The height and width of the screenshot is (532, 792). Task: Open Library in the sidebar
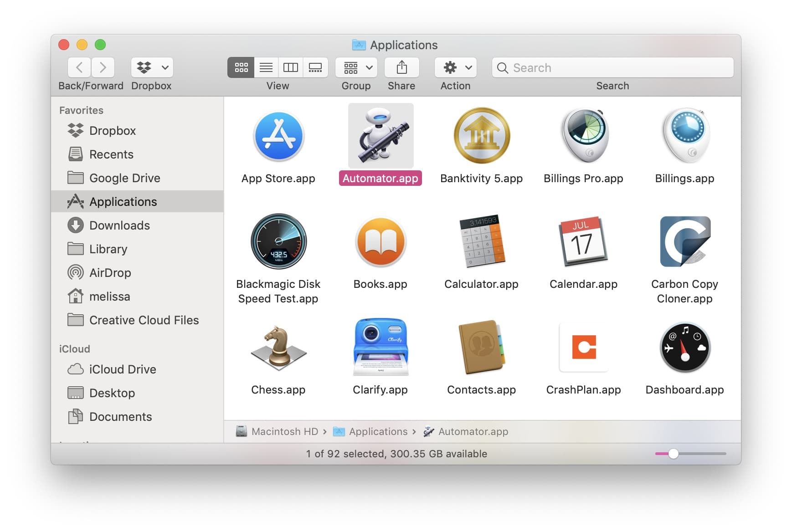click(137, 249)
